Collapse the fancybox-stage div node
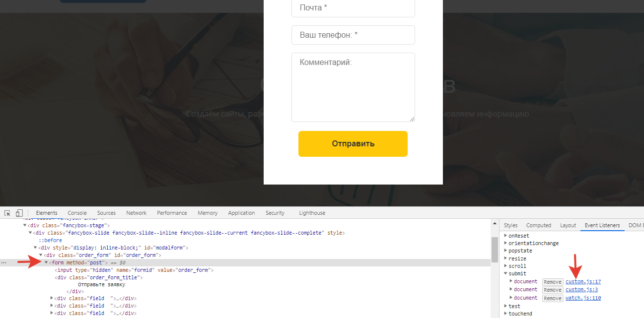The width and height of the screenshot is (644, 318). (25, 225)
